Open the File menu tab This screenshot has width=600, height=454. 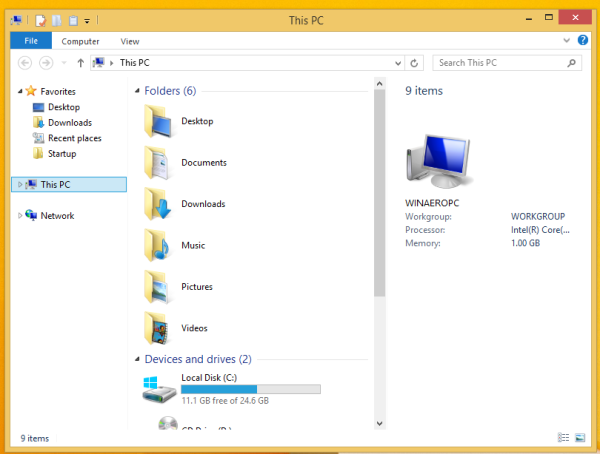pyautogui.click(x=31, y=41)
